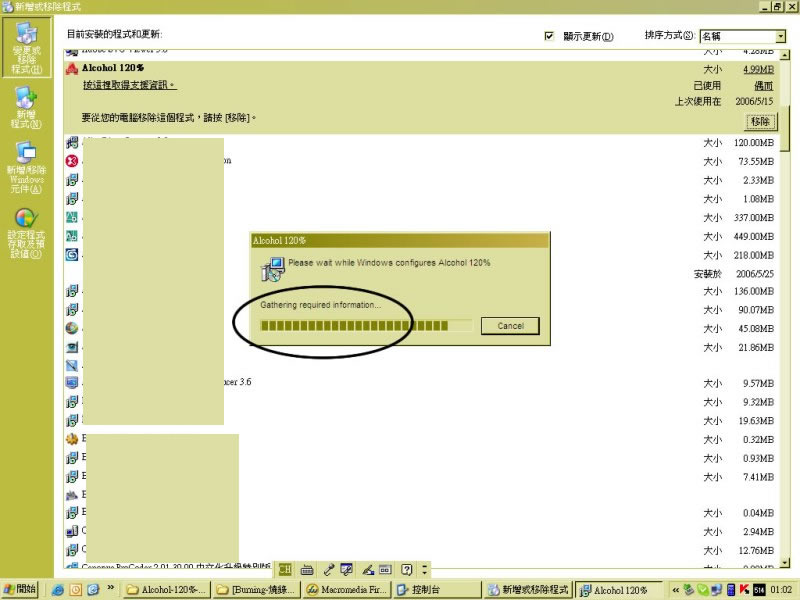The width and height of the screenshot is (800, 600).
Task: Click the taskbar clock showing 01:02
Action: point(781,590)
